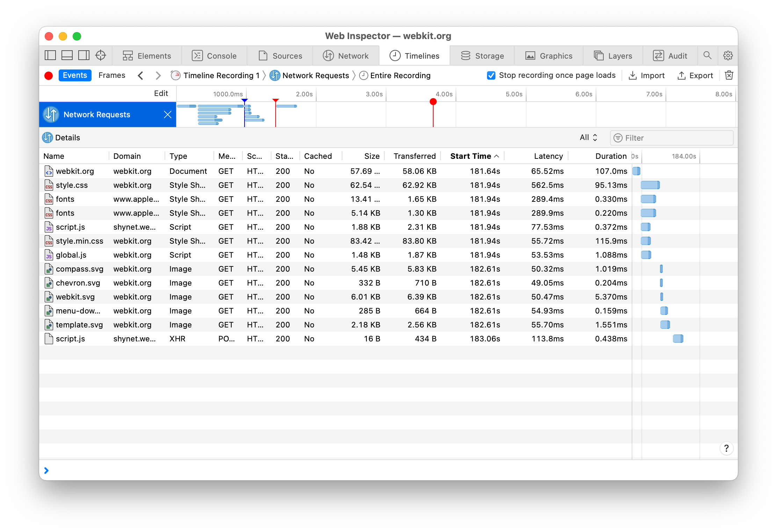Go back with the left arrow
Viewport: 777px width, 532px height.
(x=140, y=75)
